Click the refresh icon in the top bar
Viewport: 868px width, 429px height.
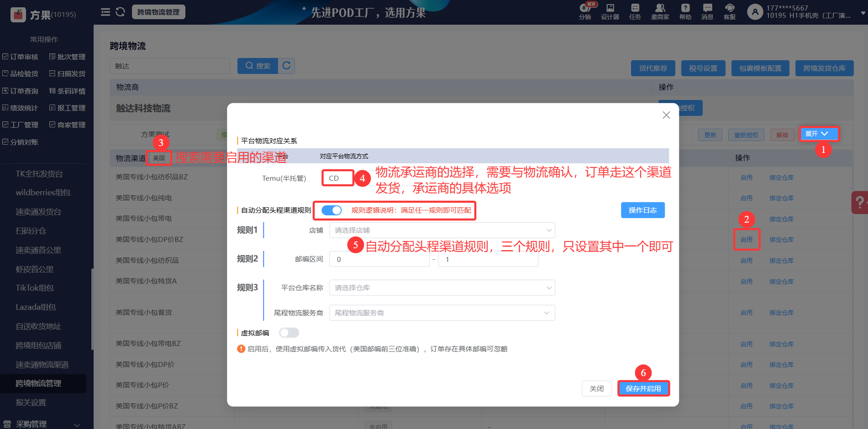[121, 12]
